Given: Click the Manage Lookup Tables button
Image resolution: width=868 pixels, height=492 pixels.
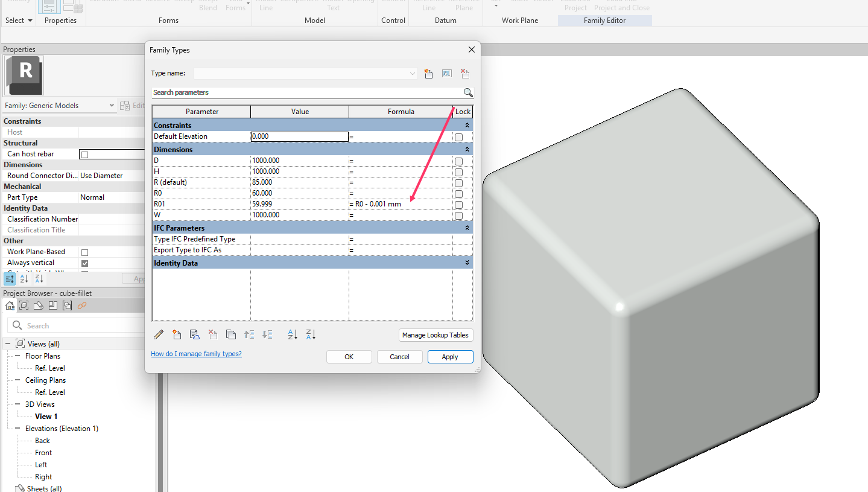Looking at the screenshot, I should (x=436, y=335).
